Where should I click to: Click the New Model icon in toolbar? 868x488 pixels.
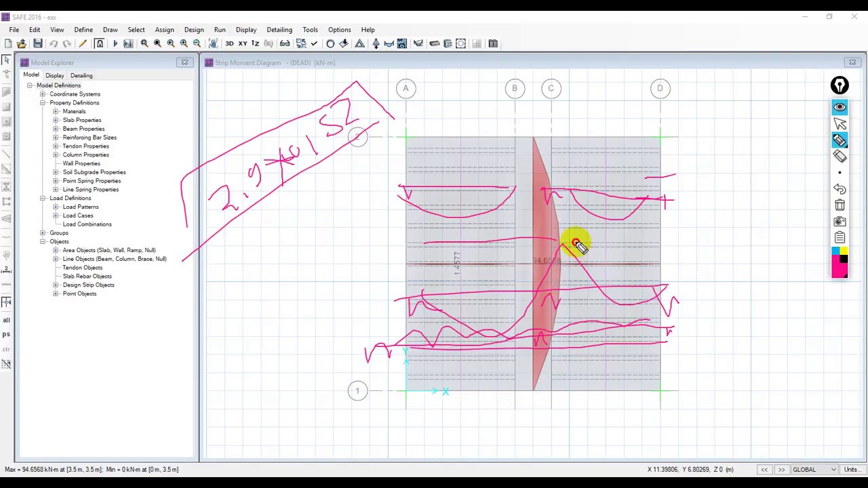point(7,43)
